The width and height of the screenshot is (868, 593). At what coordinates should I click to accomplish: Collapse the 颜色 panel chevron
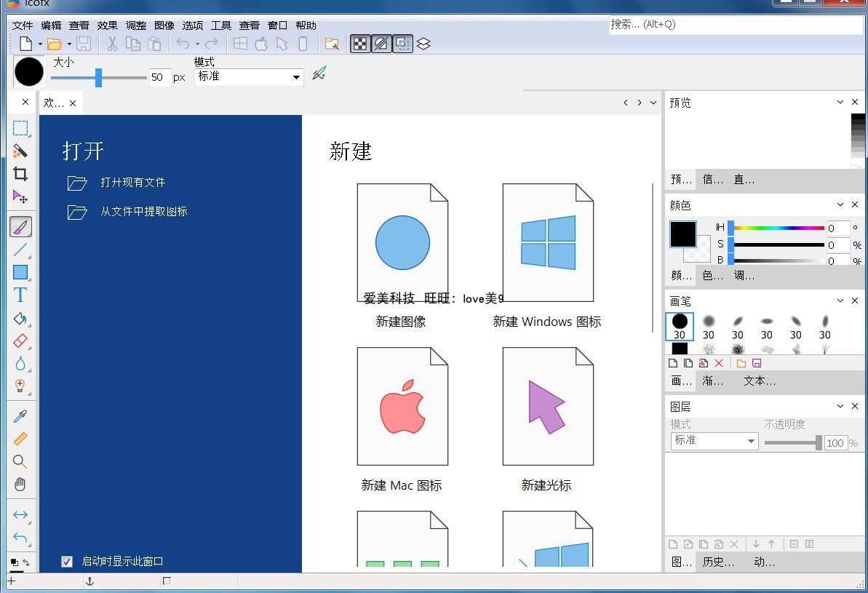pyautogui.click(x=840, y=204)
